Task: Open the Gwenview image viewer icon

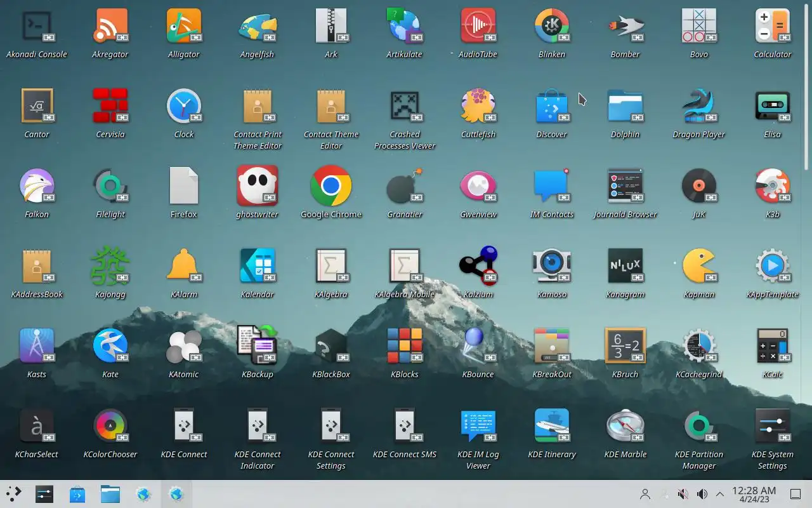Action: [478, 185]
